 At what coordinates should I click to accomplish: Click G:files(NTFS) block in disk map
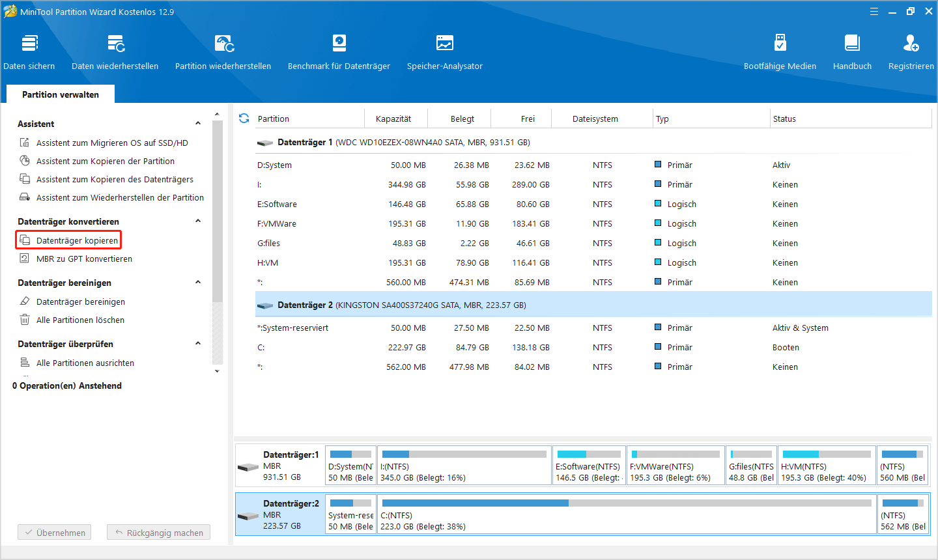click(751, 465)
